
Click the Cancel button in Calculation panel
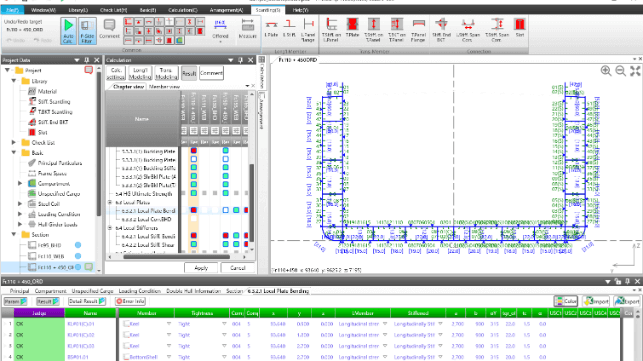pos(237,268)
